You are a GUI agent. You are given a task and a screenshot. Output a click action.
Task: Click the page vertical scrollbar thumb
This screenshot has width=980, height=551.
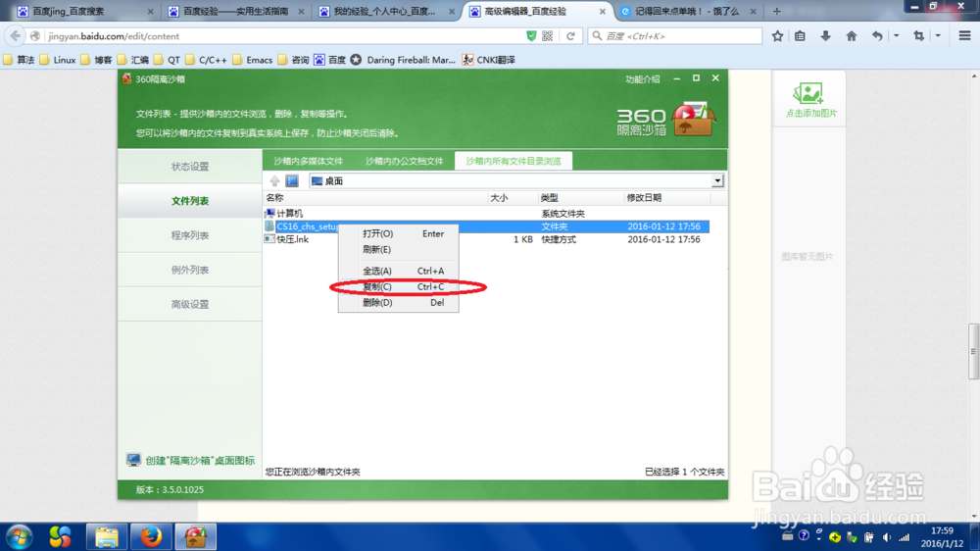tap(974, 351)
